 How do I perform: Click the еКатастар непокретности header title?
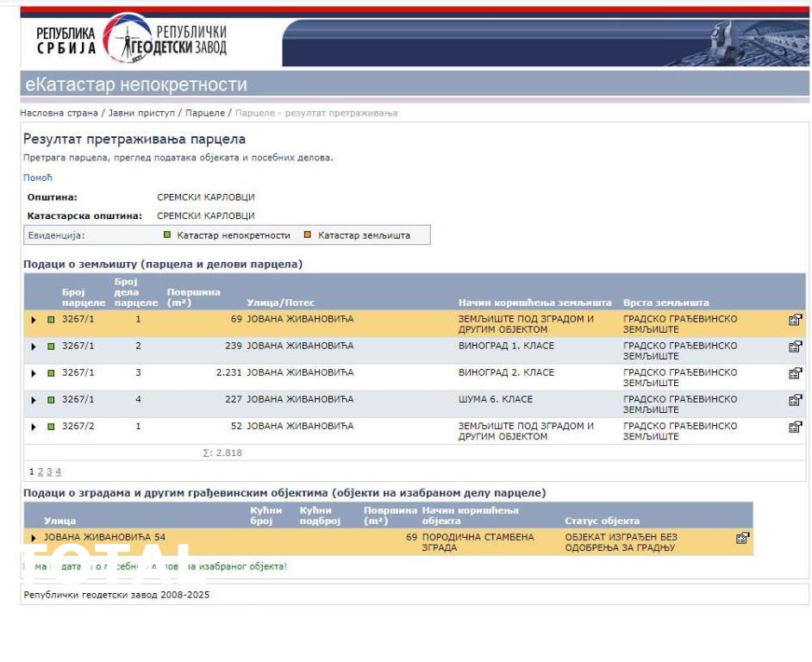(x=136, y=84)
